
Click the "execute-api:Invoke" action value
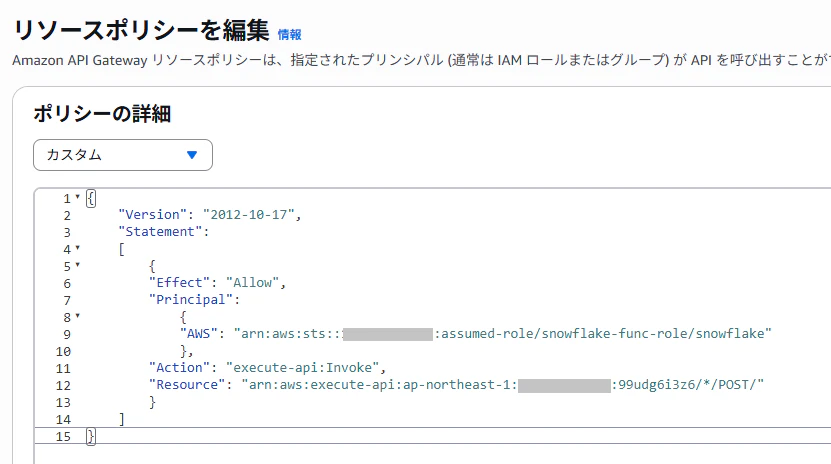coord(303,367)
